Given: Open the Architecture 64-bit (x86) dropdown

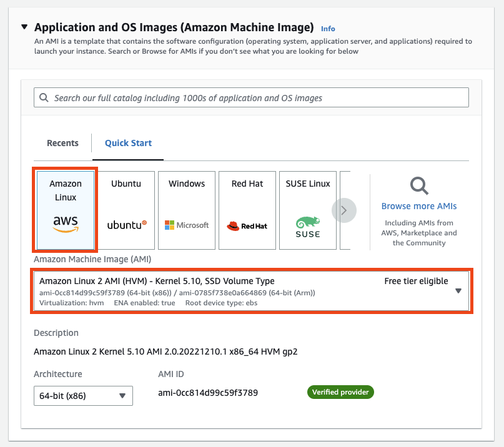Looking at the screenshot, I should point(83,396).
